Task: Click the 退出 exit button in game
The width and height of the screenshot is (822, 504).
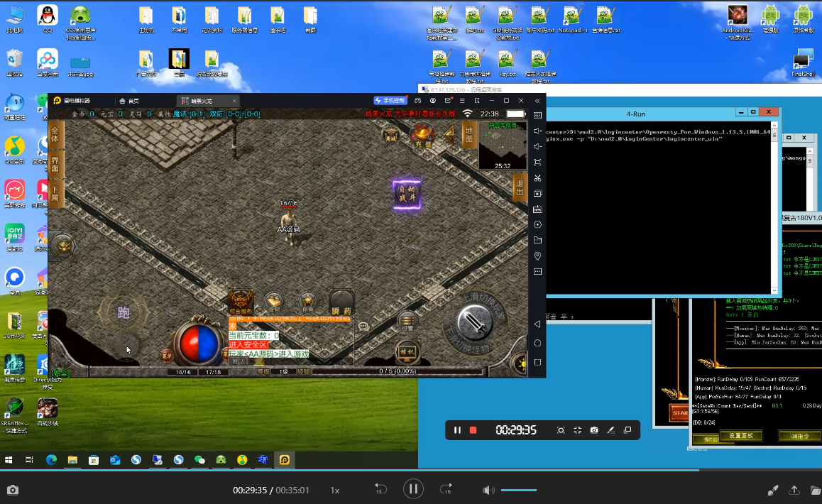Action: point(520,187)
